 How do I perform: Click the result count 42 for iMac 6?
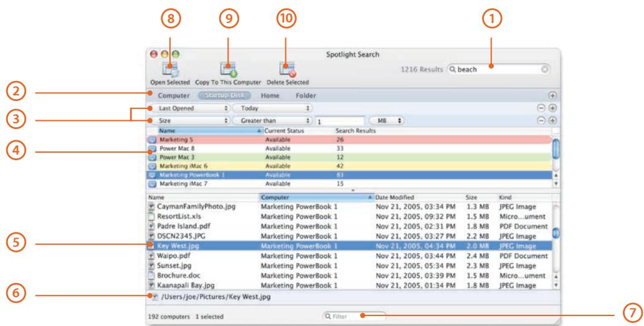click(339, 166)
